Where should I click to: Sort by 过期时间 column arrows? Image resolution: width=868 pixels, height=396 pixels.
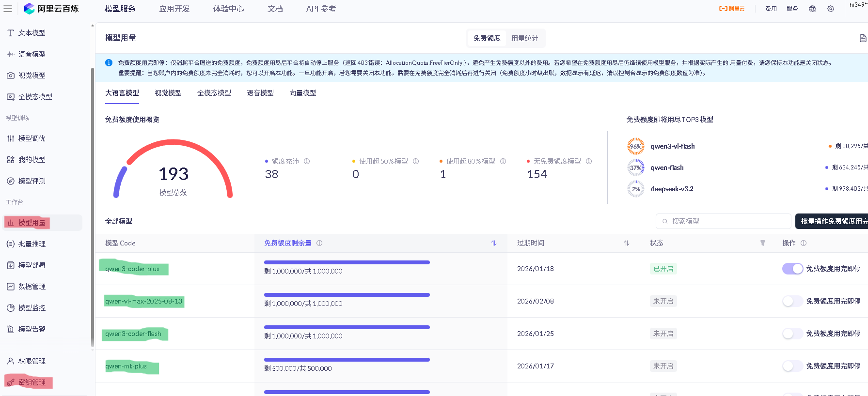[627, 243]
